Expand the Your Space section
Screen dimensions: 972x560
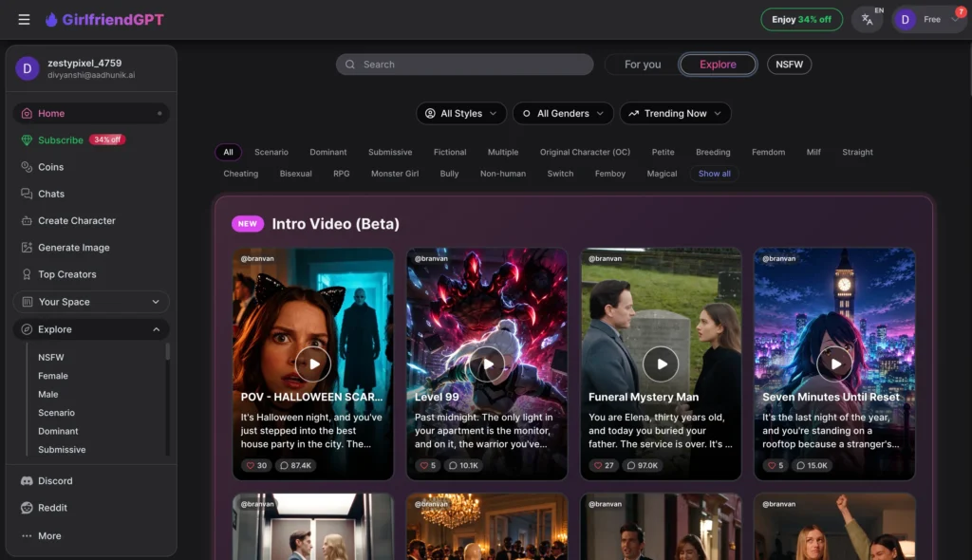[x=91, y=302]
